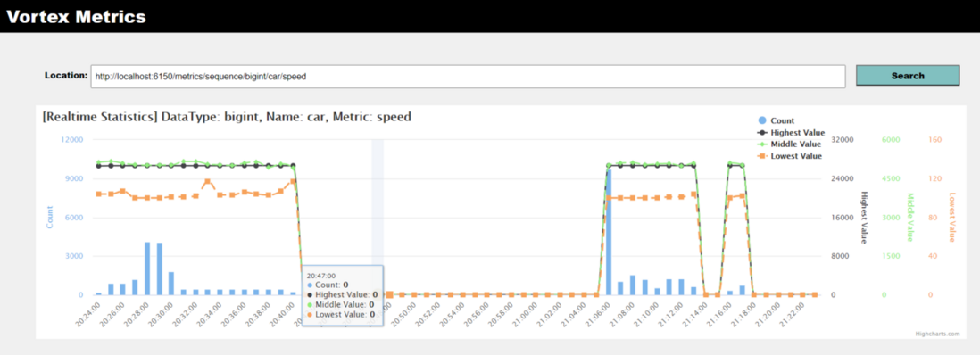Click the tooltip time 20:47:00
The height and width of the screenshot is (355, 980).
coord(321,275)
